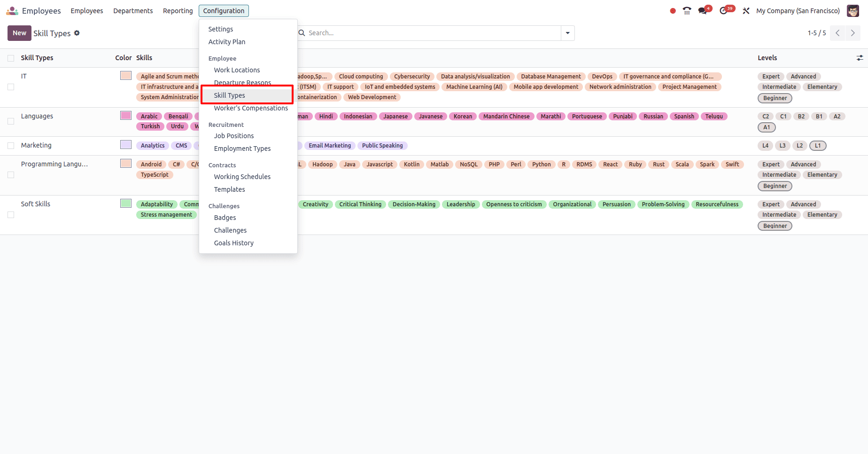Click the Soft Skills green color swatch
The width and height of the screenshot is (868, 454).
point(126,204)
